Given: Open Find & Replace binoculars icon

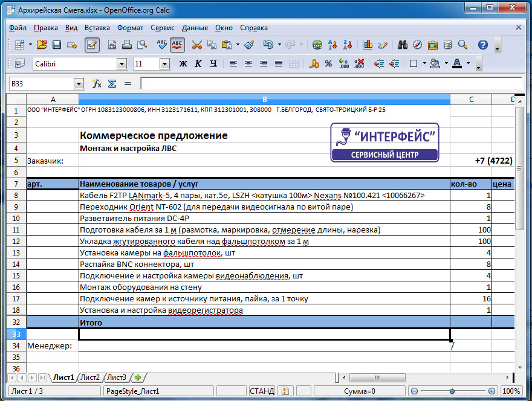Looking at the screenshot, I should pos(462,45).
